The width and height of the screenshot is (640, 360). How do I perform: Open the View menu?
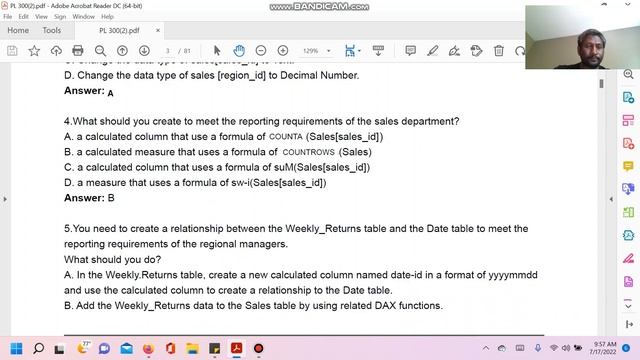pos(41,17)
